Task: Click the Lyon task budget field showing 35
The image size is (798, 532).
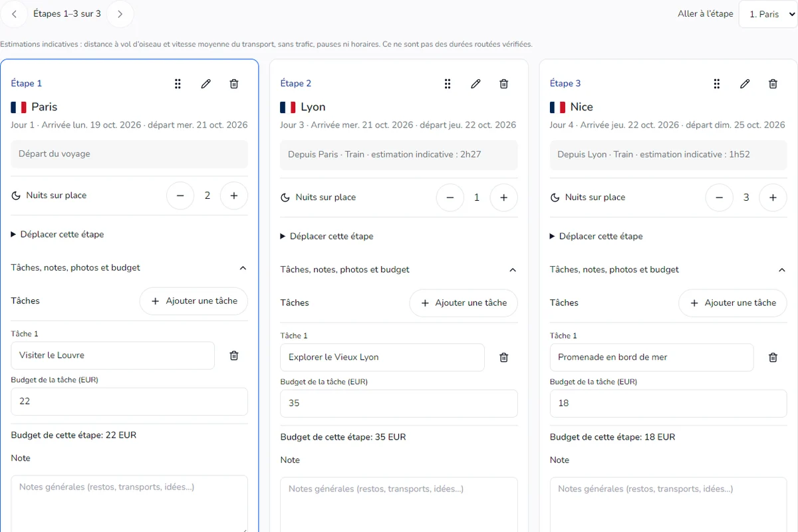Action: tap(399, 404)
